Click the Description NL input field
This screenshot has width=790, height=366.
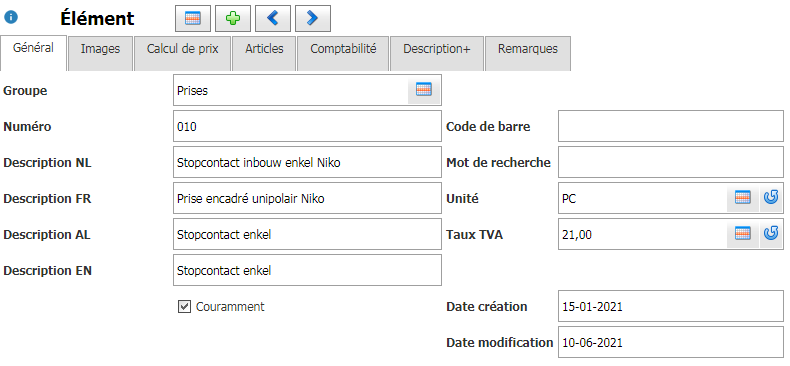tap(307, 162)
